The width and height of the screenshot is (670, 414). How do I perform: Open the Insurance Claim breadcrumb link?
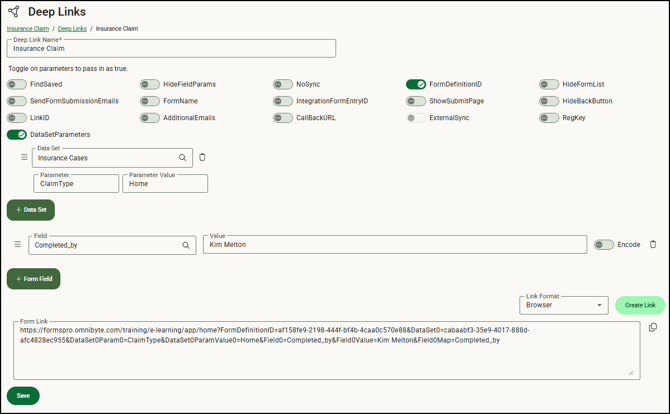click(x=28, y=29)
